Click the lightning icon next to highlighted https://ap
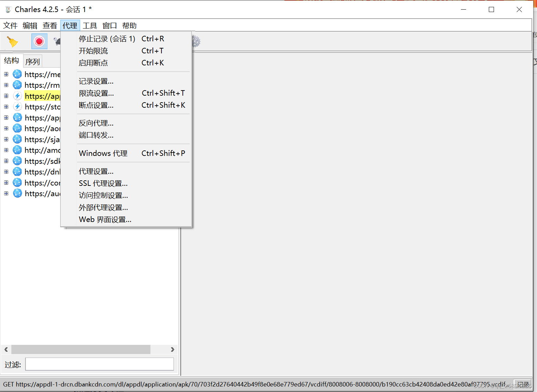The image size is (537, 392). (18, 96)
